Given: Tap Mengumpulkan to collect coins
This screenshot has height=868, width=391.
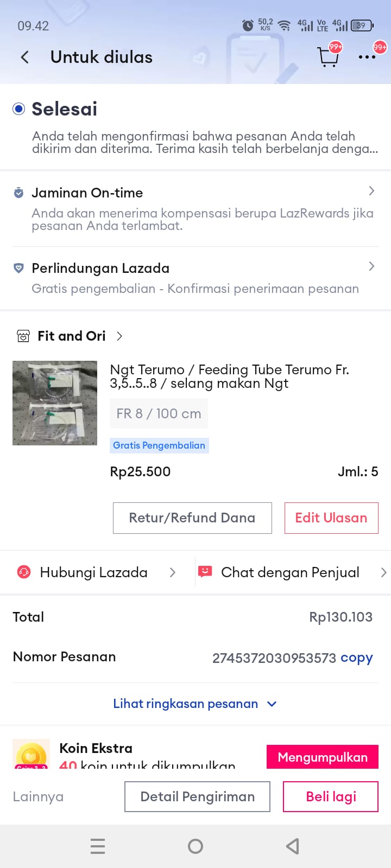Looking at the screenshot, I should click(x=323, y=757).
